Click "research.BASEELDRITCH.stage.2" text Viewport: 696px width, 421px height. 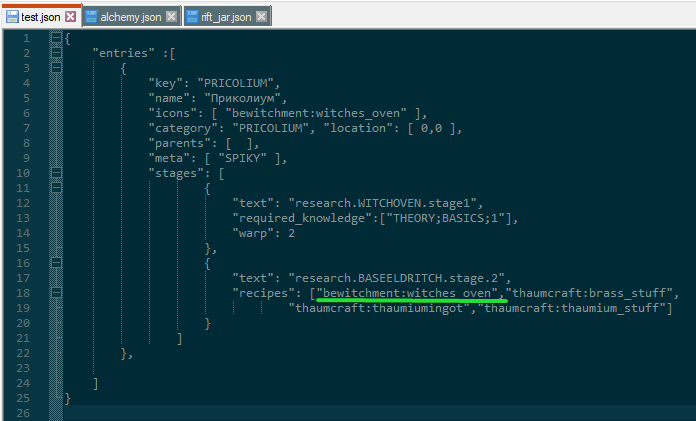pos(396,278)
